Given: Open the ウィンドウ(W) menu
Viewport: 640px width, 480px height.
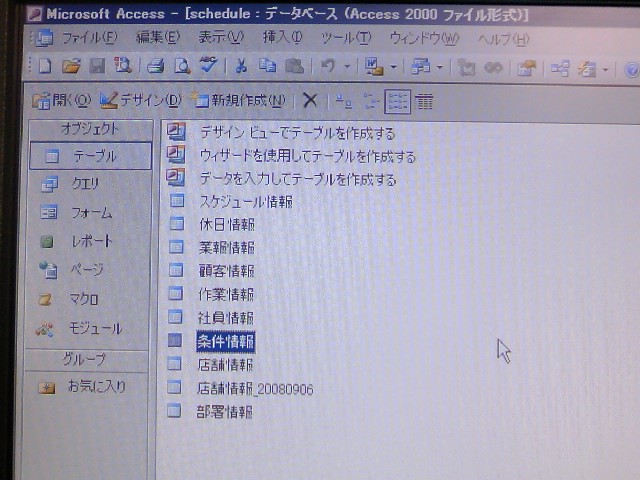Looking at the screenshot, I should tap(424, 39).
